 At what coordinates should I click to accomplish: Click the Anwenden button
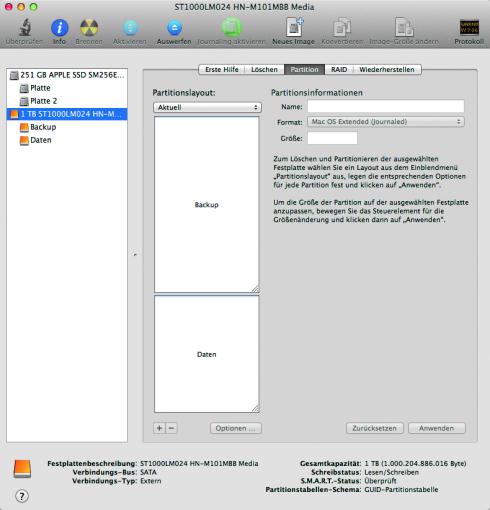(437, 428)
